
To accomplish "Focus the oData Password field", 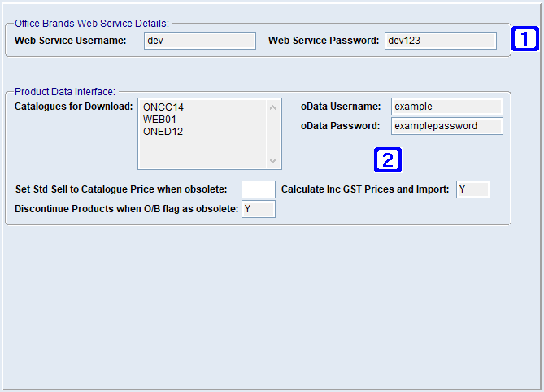I will tap(446, 126).
